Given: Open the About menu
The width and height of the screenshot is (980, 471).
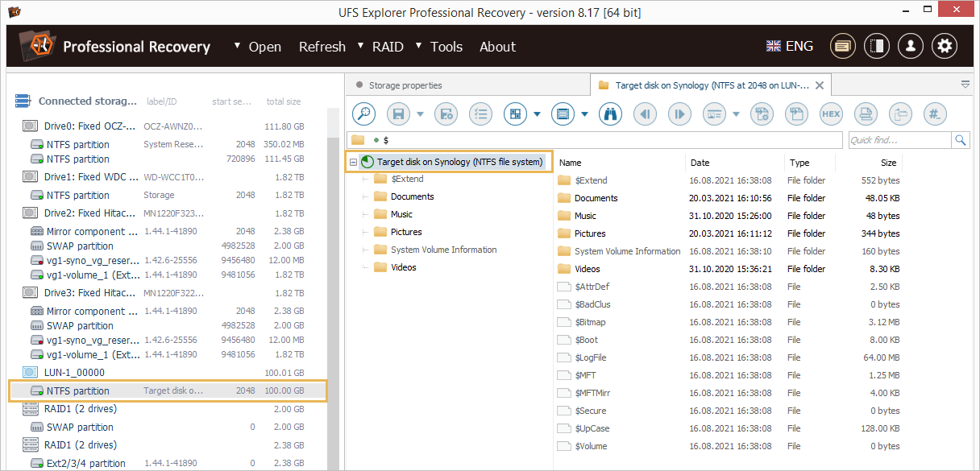Looking at the screenshot, I should tap(497, 47).
